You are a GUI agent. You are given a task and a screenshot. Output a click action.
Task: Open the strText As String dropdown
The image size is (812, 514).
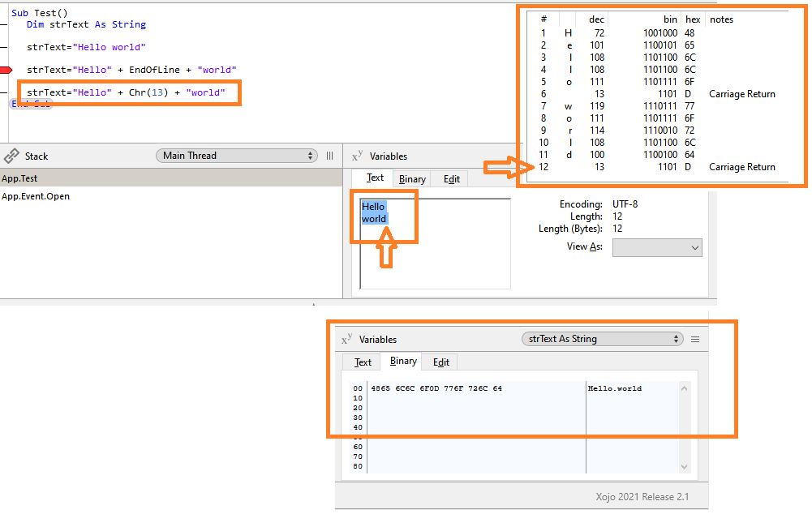coord(601,339)
